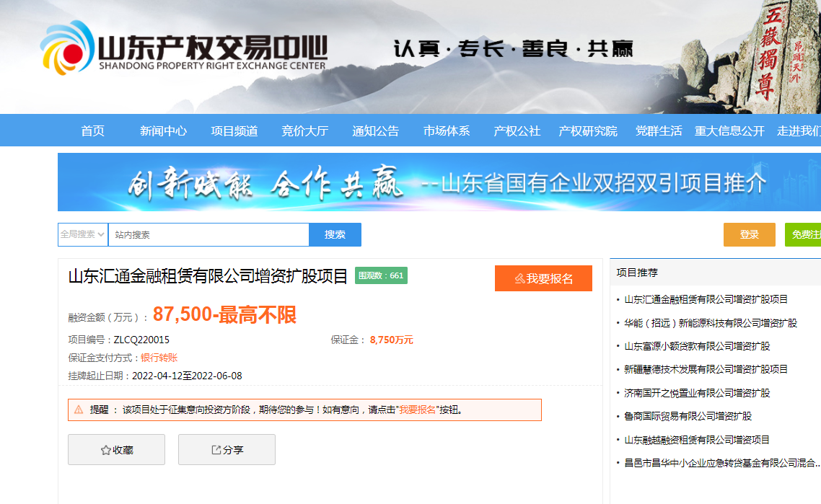Open the 产权公社 menu
Image resolution: width=821 pixels, height=504 pixels.
(517, 131)
